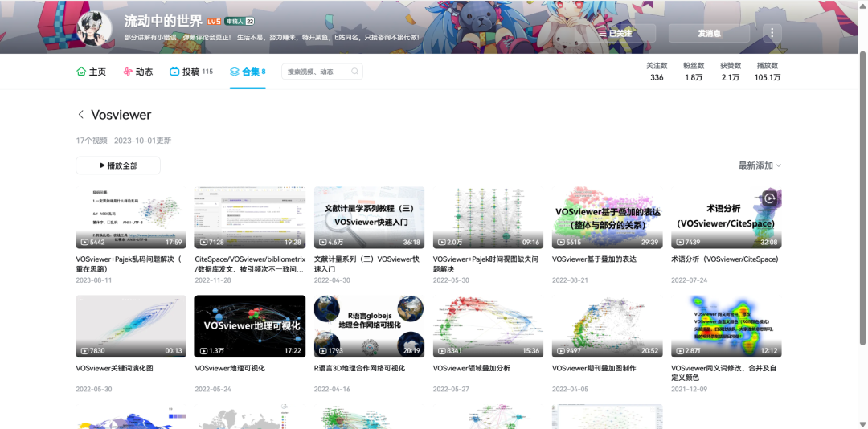Open the R语言3D地理合作网络可视化 thumbnail
The height and width of the screenshot is (429, 868).
tap(369, 326)
